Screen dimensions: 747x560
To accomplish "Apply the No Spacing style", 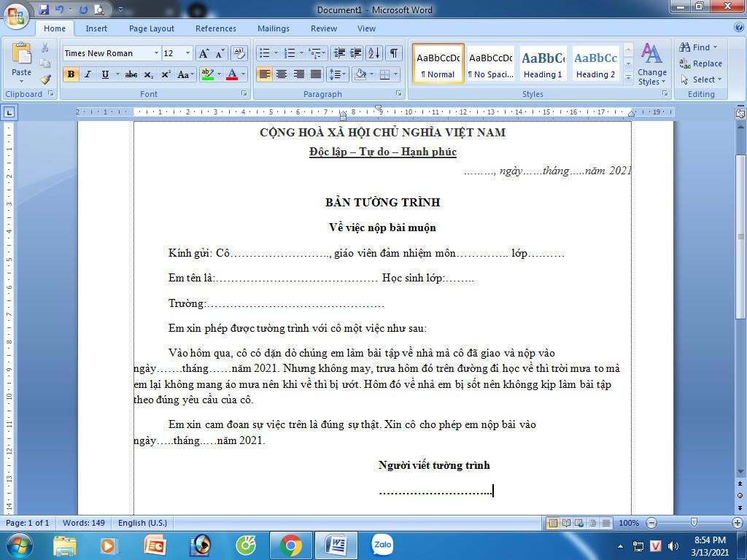I will [x=491, y=63].
